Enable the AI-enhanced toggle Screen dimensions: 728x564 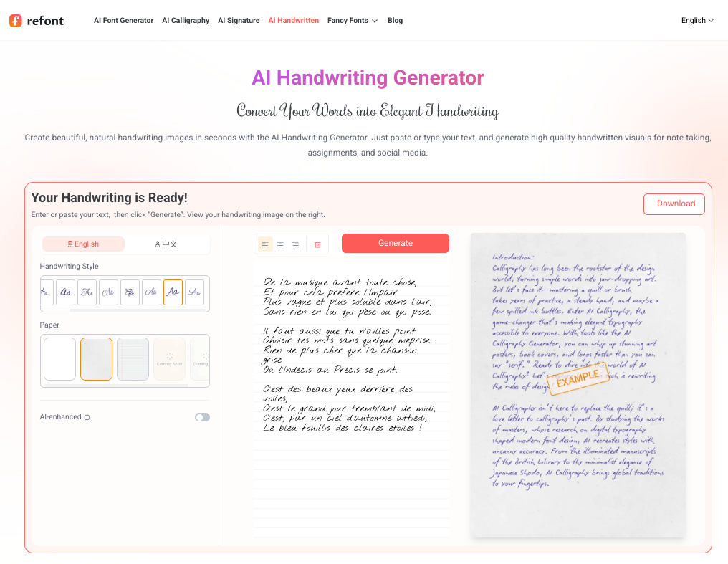[202, 417]
